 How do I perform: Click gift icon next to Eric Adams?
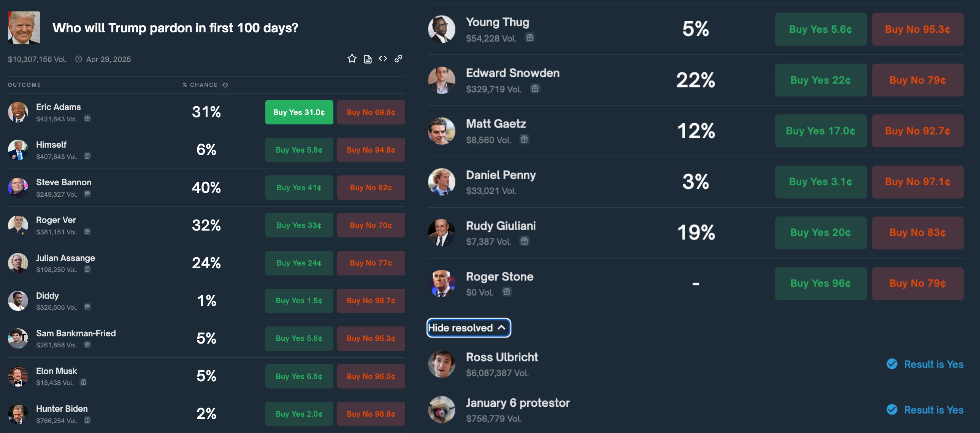pyautogui.click(x=87, y=118)
